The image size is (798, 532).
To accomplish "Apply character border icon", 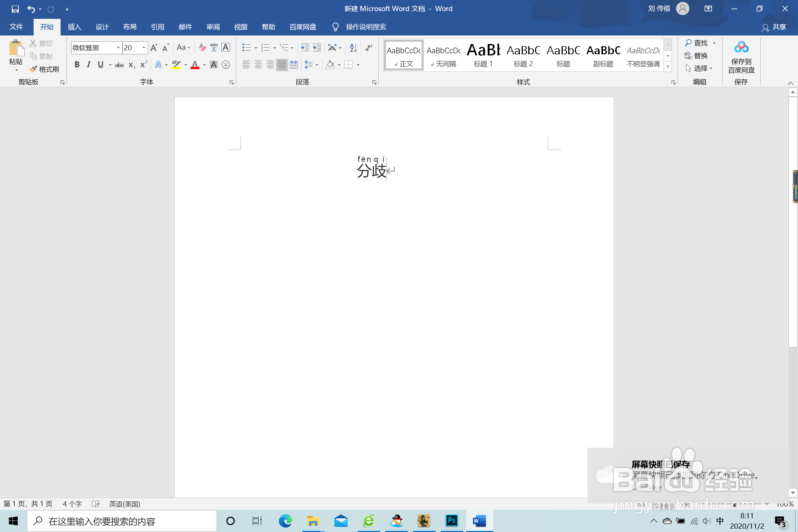I will (x=226, y=48).
